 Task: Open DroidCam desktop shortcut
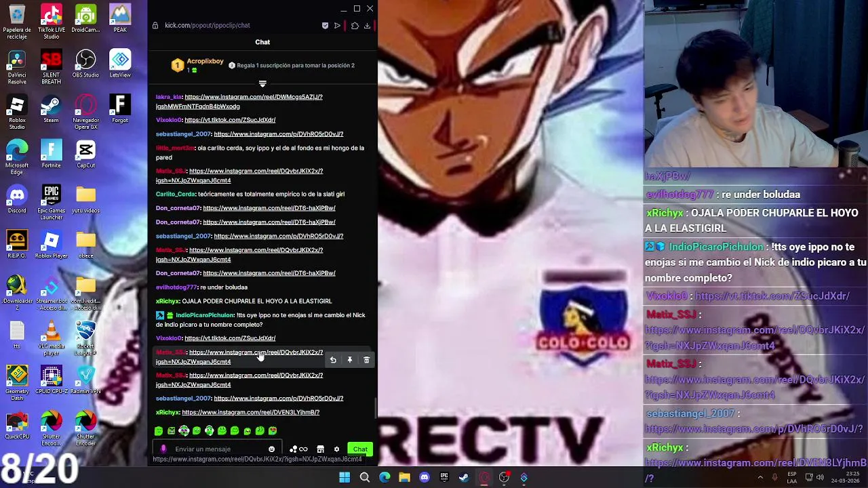click(x=85, y=18)
